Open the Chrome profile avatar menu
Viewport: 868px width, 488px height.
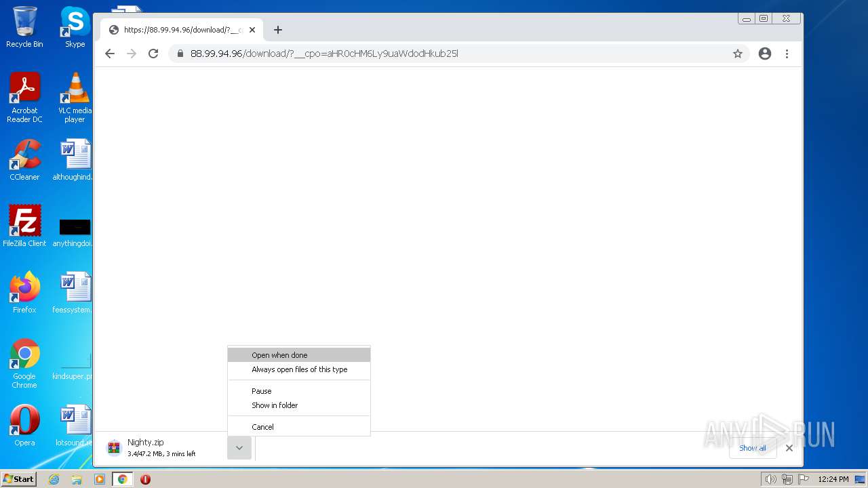click(765, 54)
